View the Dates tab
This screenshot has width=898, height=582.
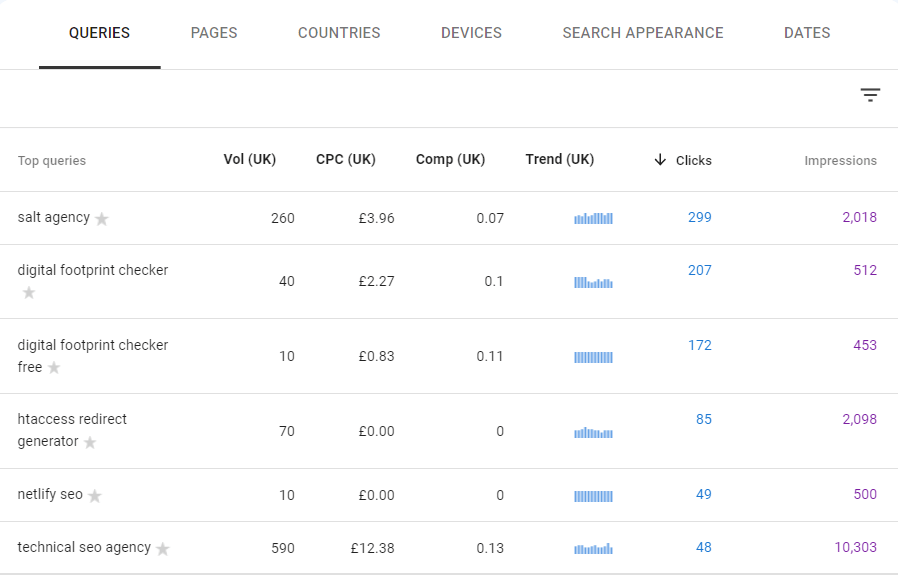[807, 33]
